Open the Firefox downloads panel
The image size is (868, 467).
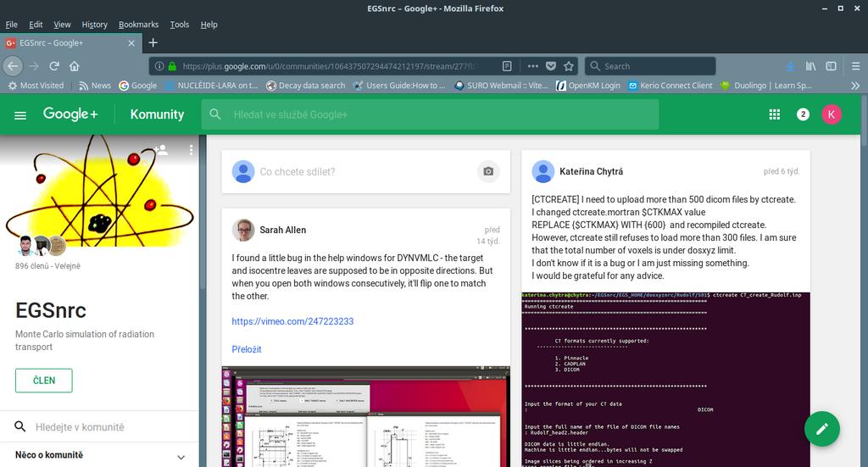point(791,66)
